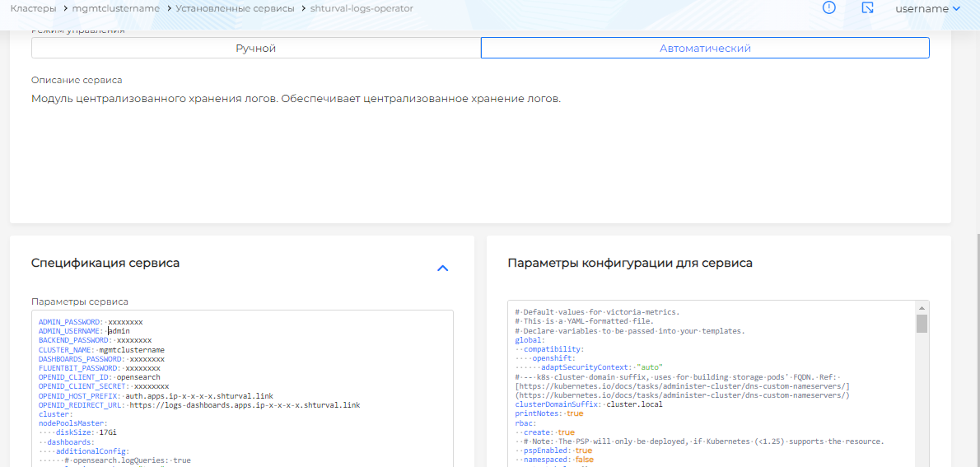Collapse the Спецификация сервиса section chevron
Image resolution: width=980 pixels, height=467 pixels.
click(x=442, y=269)
